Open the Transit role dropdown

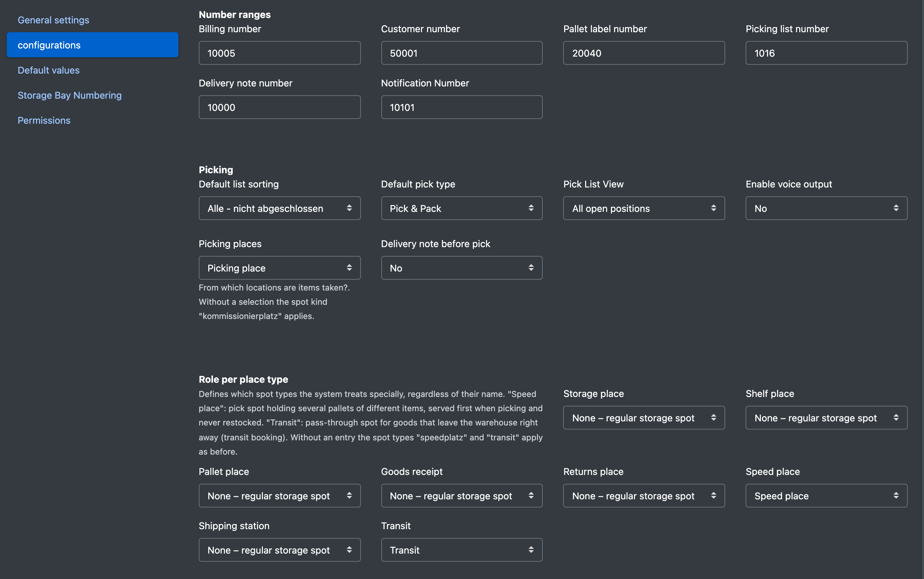[x=462, y=550]
